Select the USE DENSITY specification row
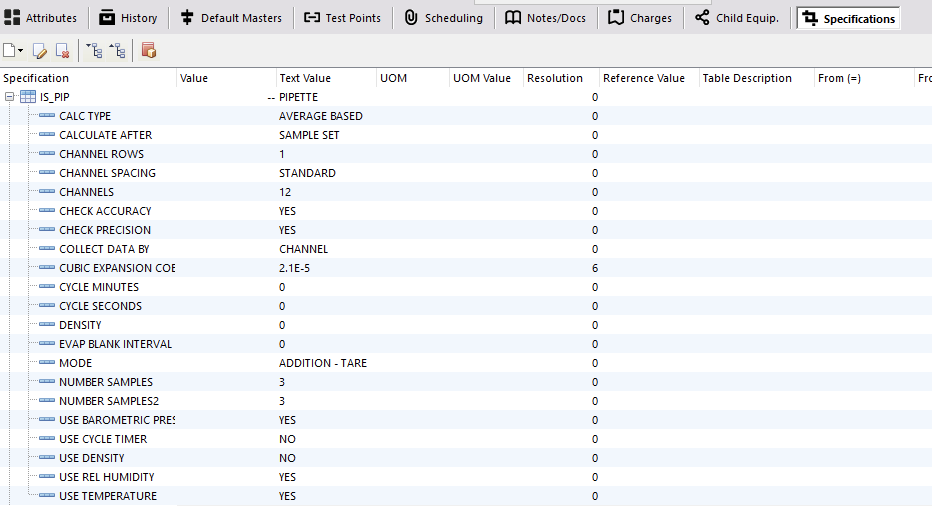Viewport: 932px width, 506px height. click(x=92, y=458)
